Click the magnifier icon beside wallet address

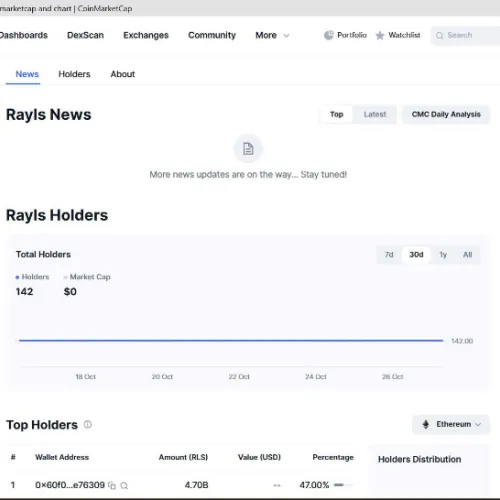[124, 485]
